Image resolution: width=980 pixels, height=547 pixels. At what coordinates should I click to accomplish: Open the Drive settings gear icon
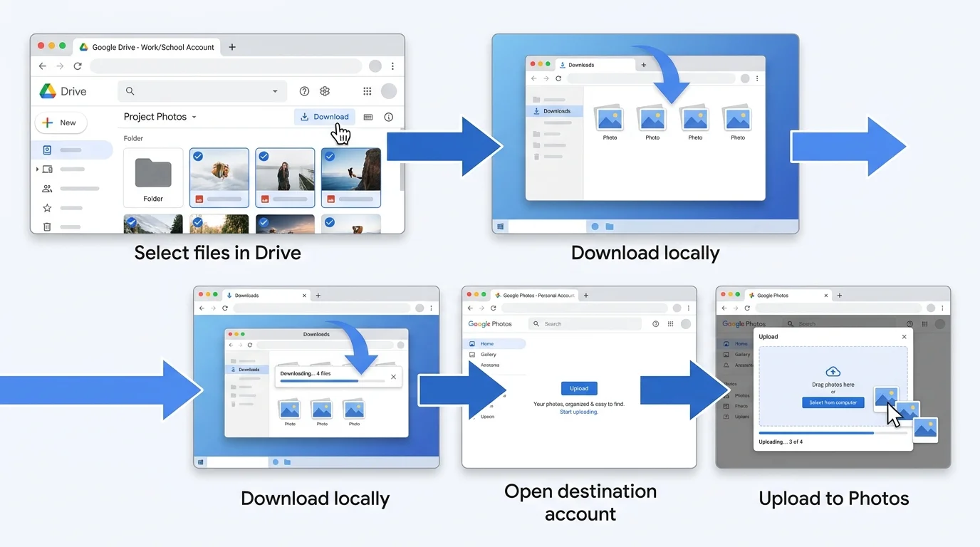click(325, 91)
